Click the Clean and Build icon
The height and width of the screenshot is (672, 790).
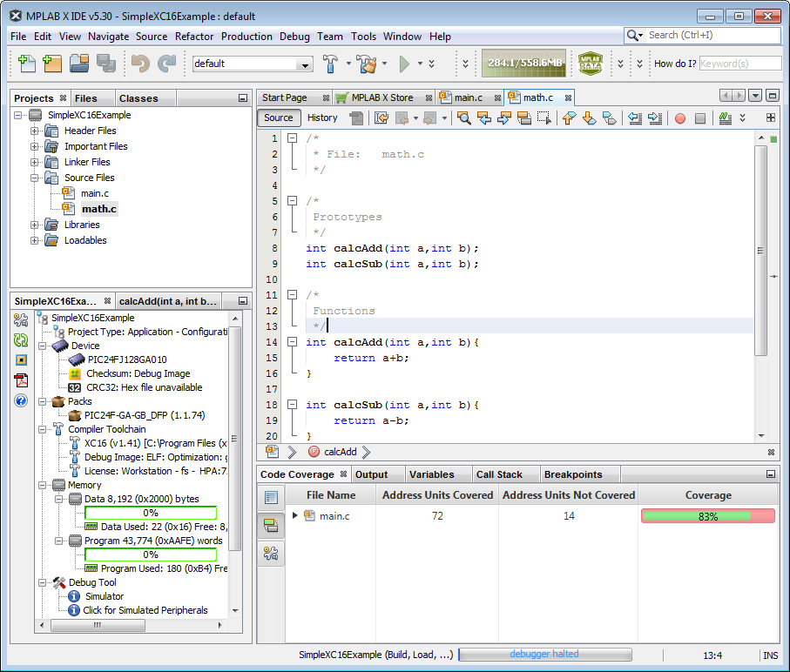coord(367,64)
